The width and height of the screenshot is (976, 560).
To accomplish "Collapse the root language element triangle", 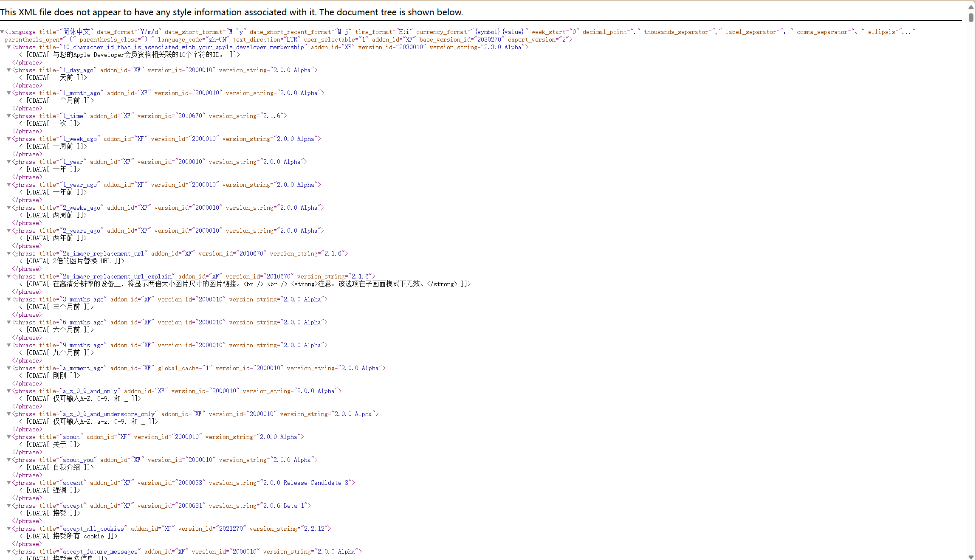I will pyautogui.click(x=2, y=32).
